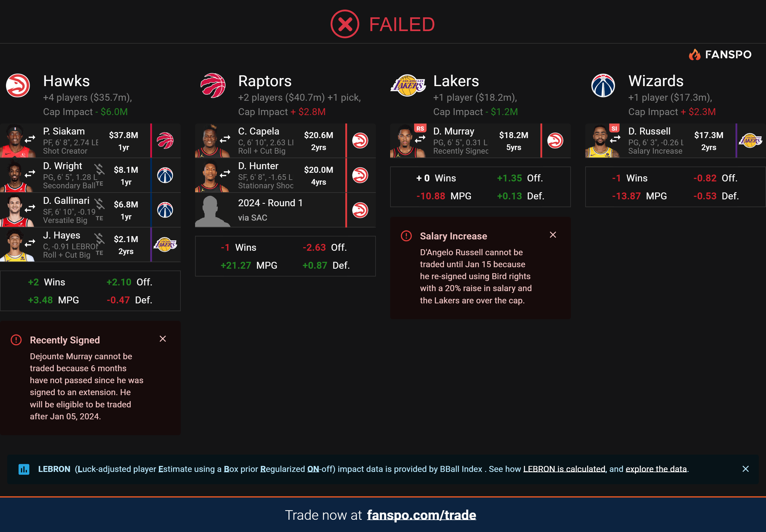Close the LEBRON info banner
Screen dimensions: 766x532
click(746, 469)
